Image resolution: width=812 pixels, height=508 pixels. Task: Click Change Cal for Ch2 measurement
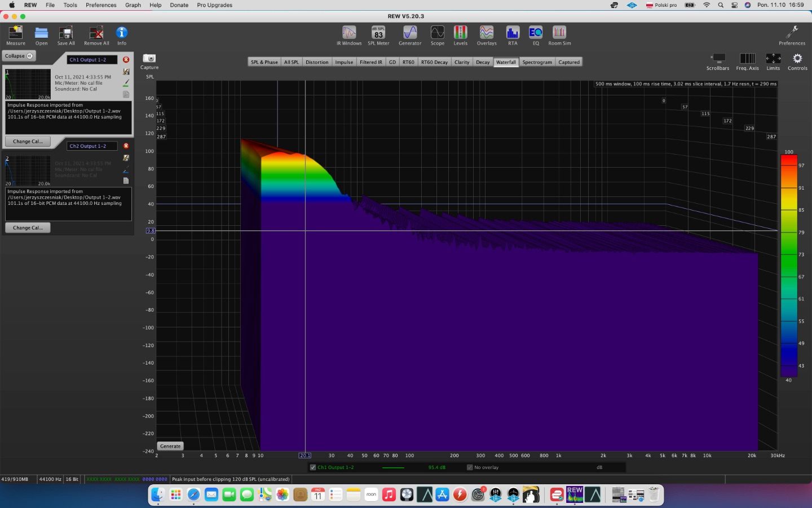pos(28,228)
